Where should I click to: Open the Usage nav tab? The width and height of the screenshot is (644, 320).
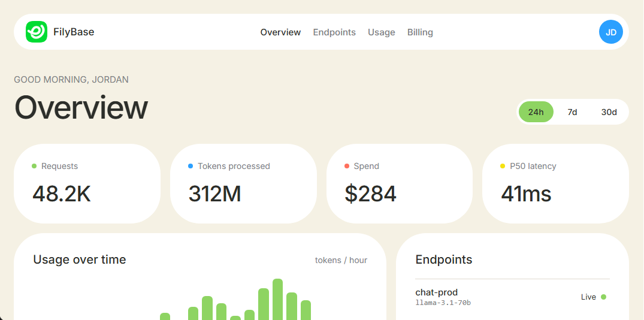(382, 32)
